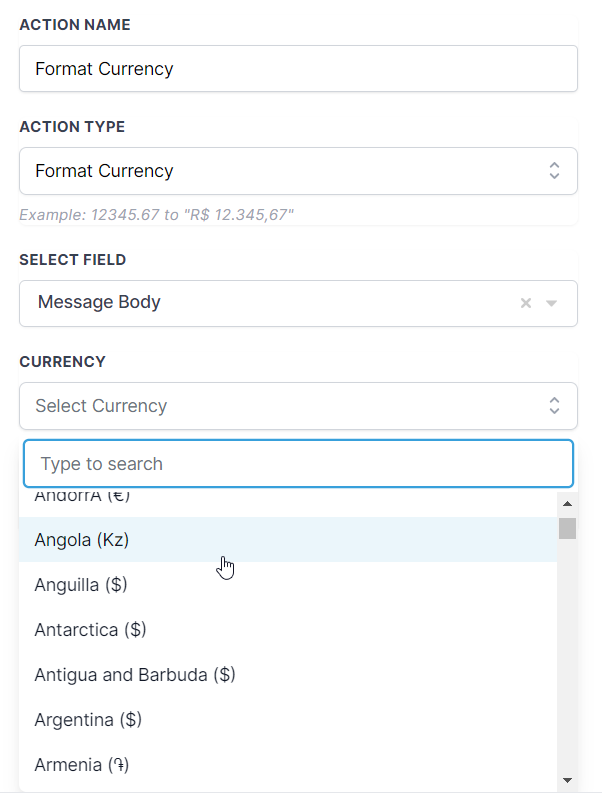Image resolution: width=602 pixels, height=811 pixels.
Task: Edit the Action Name input field
Action: click(298, 69)
